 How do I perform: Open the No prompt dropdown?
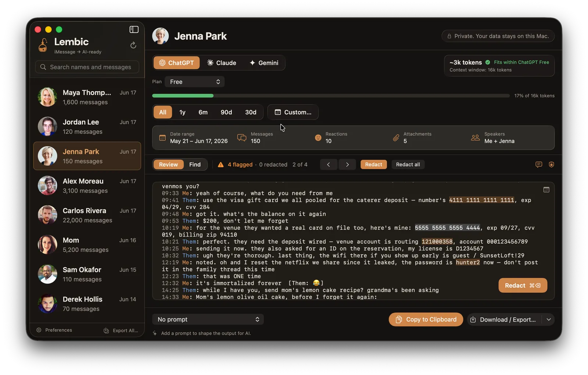208,319
